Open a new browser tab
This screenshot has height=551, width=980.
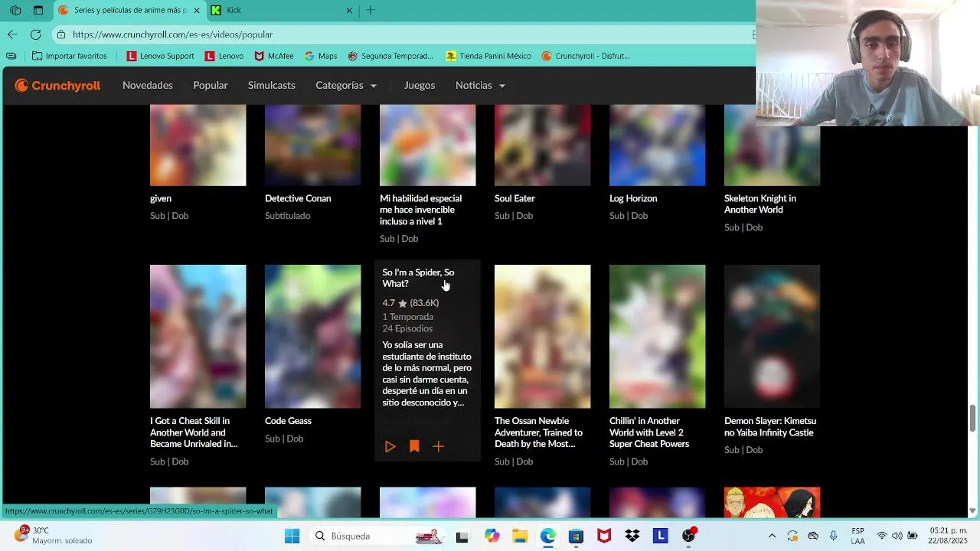tap(371, 11)
